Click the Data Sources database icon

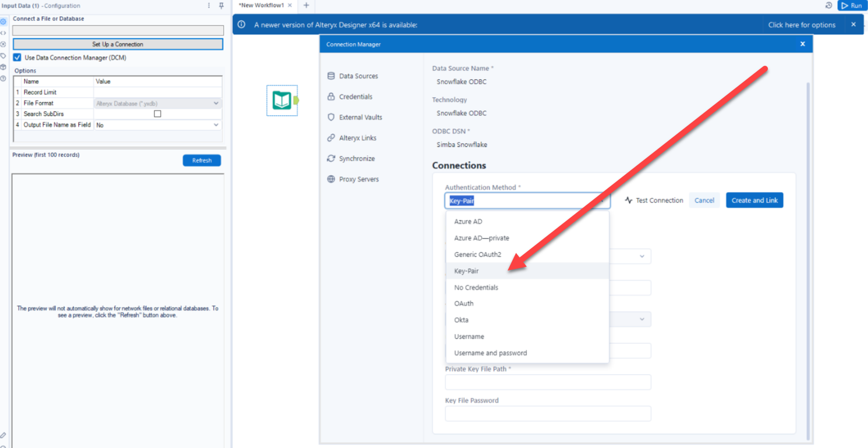click(331, 76)
